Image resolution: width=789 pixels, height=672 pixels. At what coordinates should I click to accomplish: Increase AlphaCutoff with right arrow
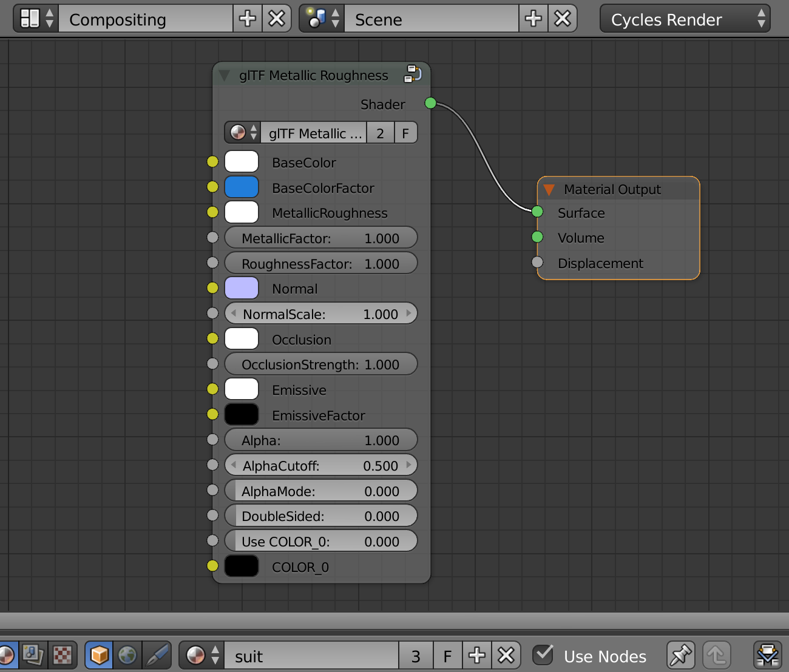pyautogui.click(x=409, y=465)
